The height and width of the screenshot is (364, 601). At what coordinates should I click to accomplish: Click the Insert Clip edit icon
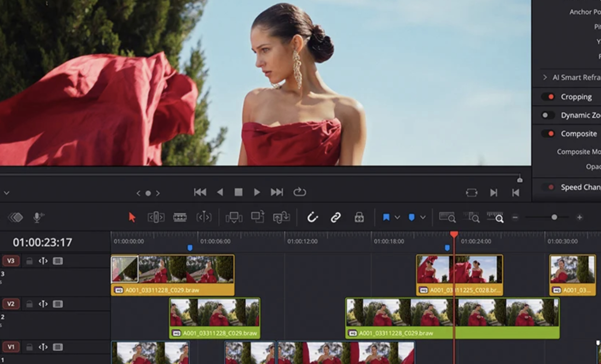coord(234,217)
